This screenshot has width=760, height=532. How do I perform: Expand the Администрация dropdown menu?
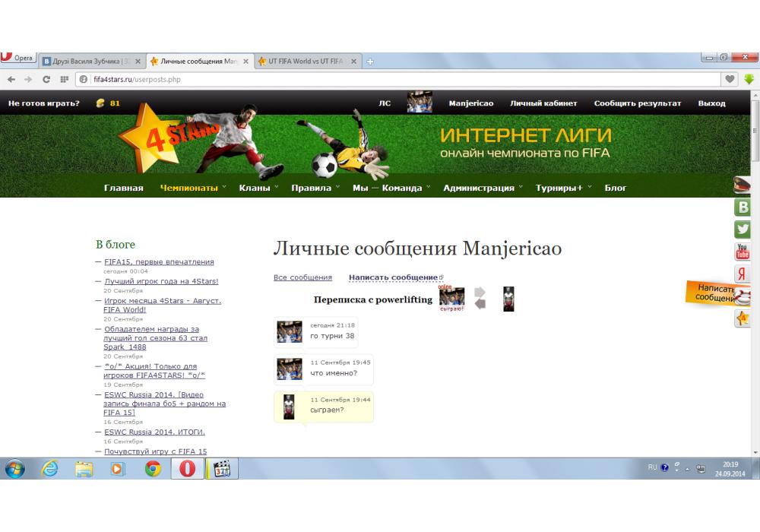point(479,188)
